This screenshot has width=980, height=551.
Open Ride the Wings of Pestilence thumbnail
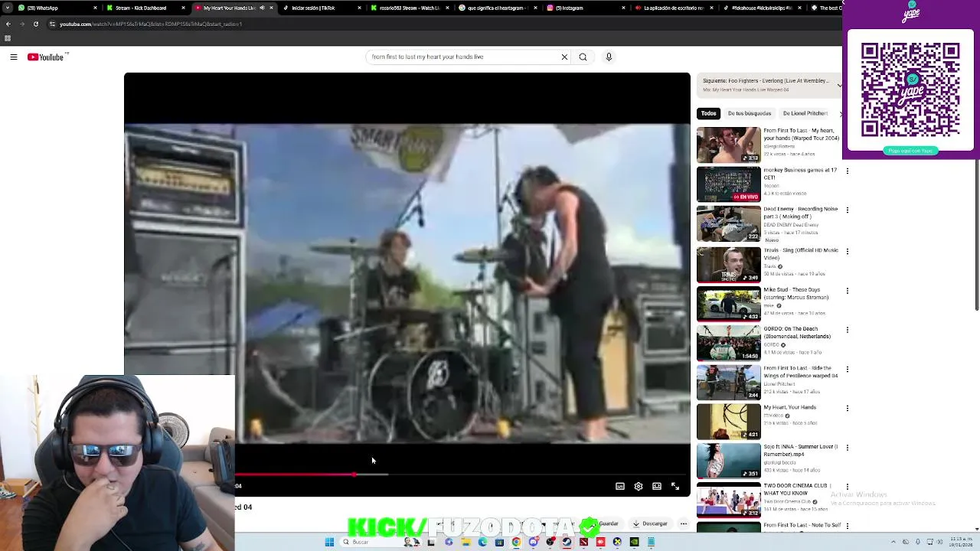coord(729,382)
